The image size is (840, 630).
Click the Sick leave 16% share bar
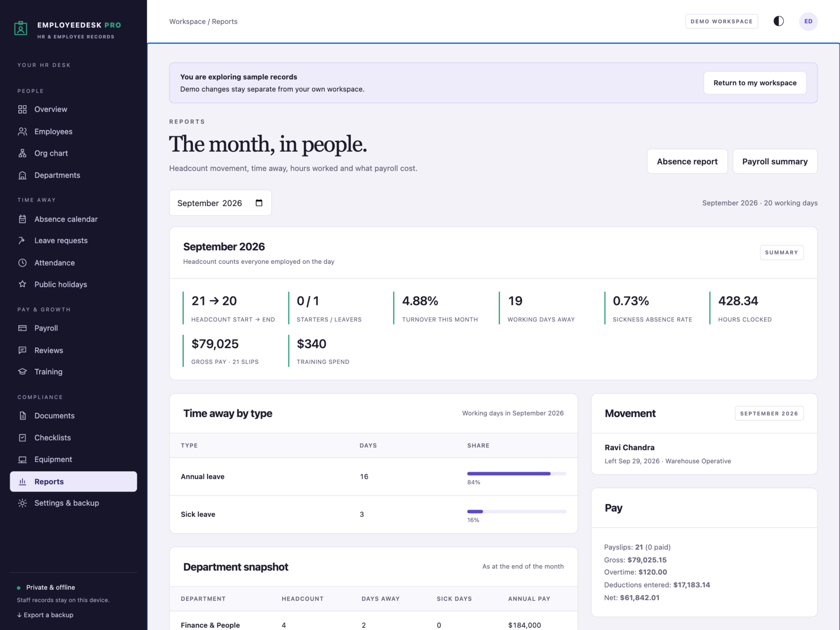click(516, 511)
